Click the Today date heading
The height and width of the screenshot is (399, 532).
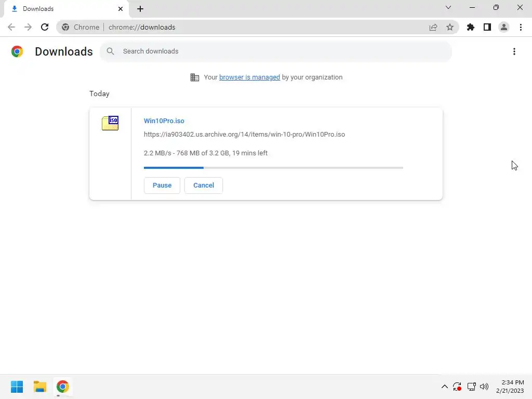click(99, 94)
